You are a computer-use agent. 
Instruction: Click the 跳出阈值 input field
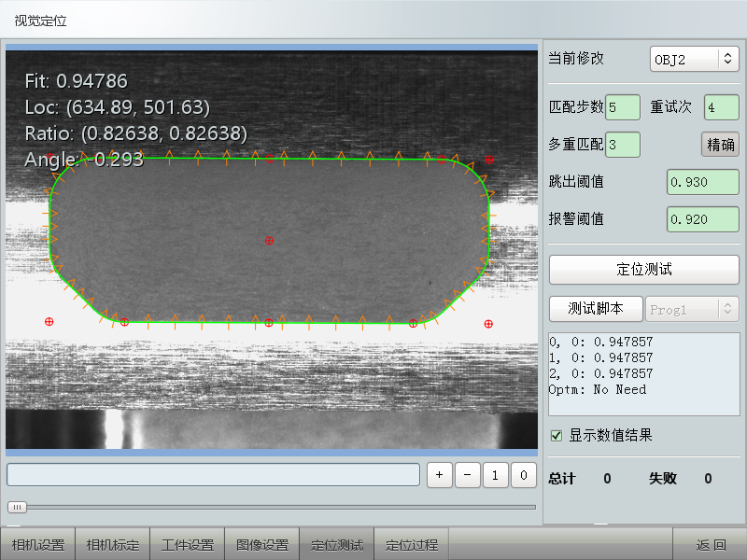[702, 182]
